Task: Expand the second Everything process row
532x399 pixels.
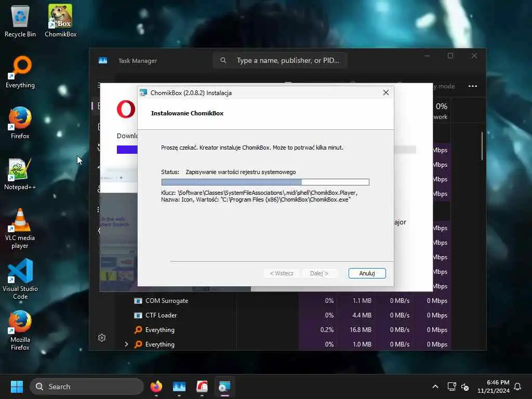Action: pyautogui.click(x=127, y=344)
